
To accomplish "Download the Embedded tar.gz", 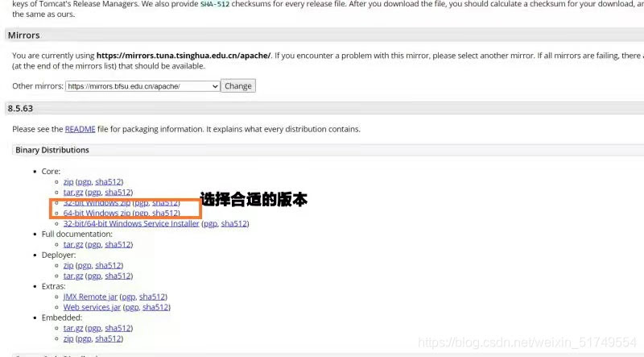I will (x=73, y=328).
